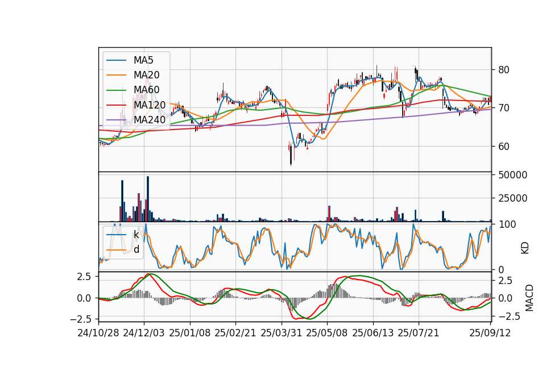This screenshot has height=392, width=546.
Task: Click the 24/12/03 date tick label
Action: pos(144,333)
